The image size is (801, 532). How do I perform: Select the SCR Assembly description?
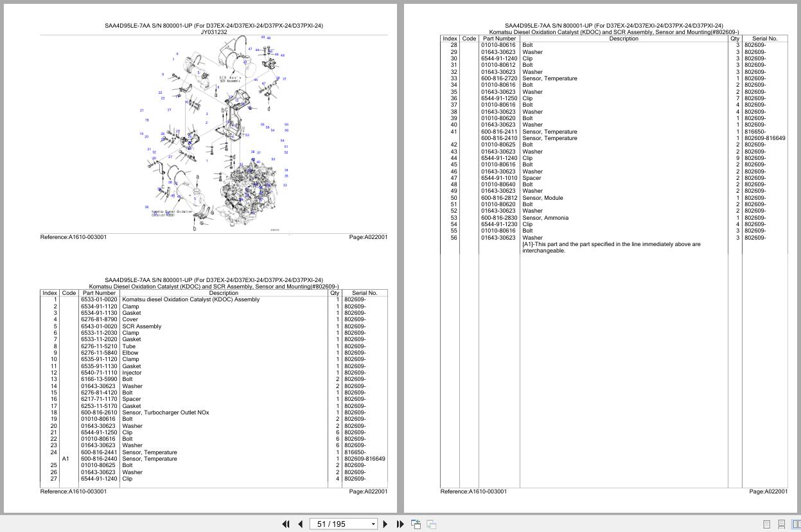coord(141,326)
